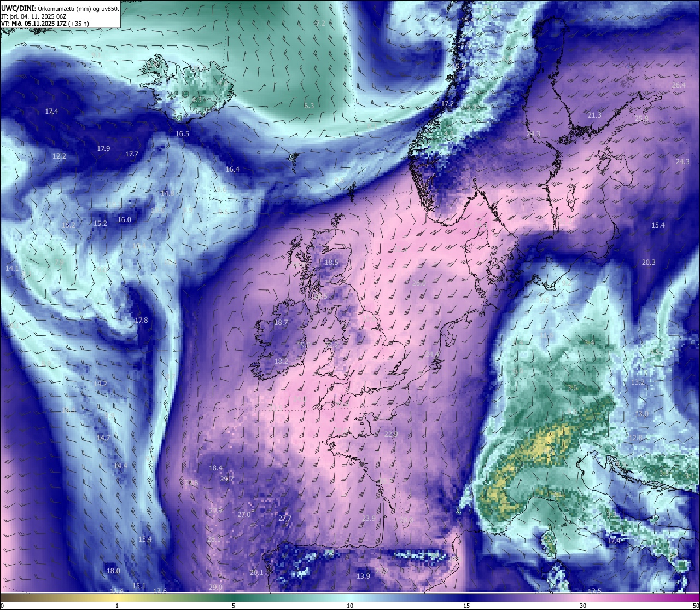Screen dimensions: 700x610
Task: Click the 27.7 map value
Action: pyautogui.click(x=284, y=518)
